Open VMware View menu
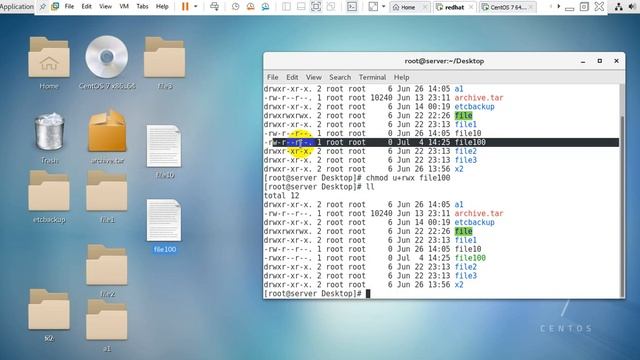Image resolution: width=640 pixels, height=360 pixels. click(x=105, y=7)
